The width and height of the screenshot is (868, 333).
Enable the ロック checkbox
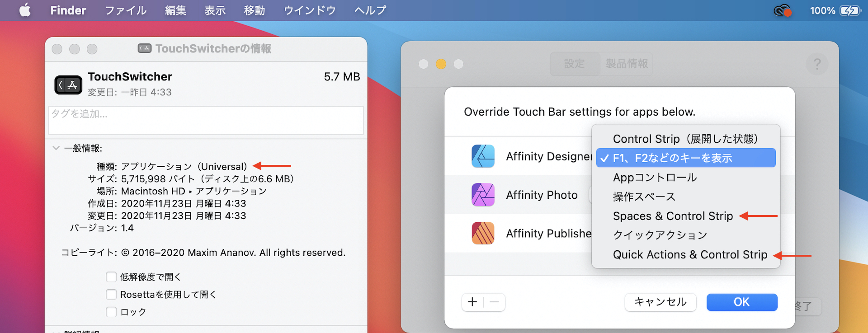(x=111, y=312)
